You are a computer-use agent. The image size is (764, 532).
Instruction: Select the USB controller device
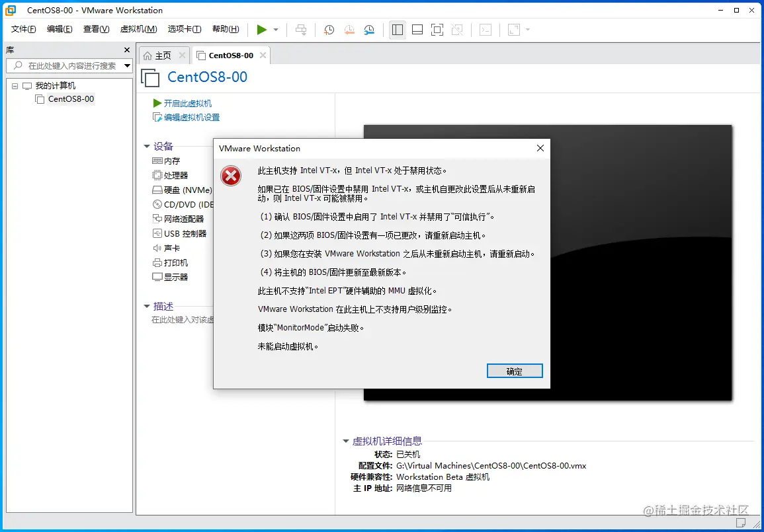tap(180, 233)
